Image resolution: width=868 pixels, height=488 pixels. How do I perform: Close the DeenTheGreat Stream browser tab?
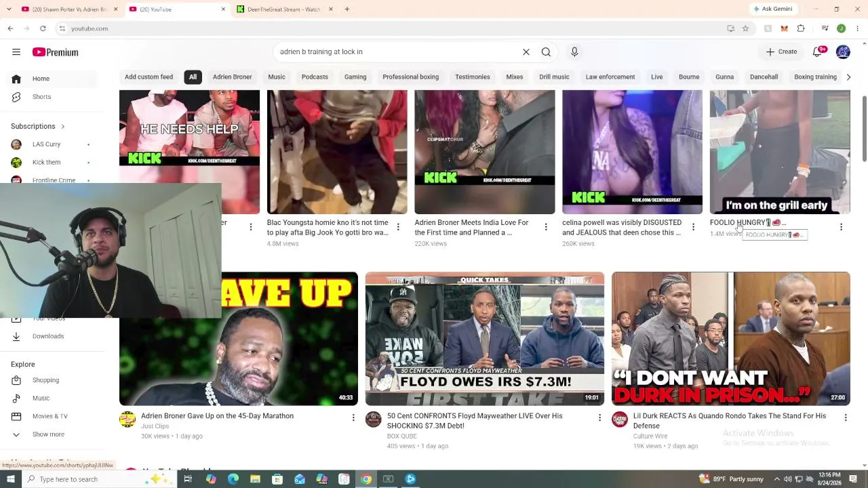[331, 9]
